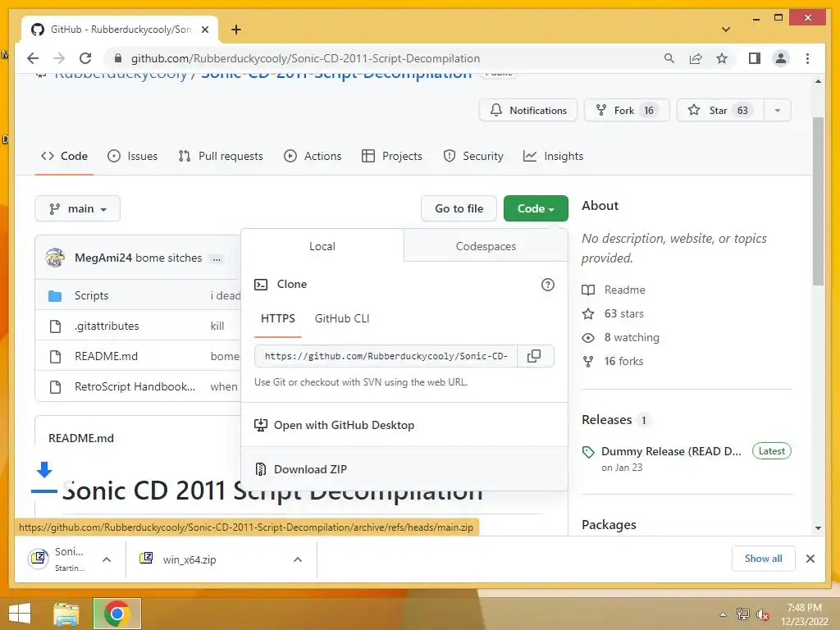Click the search magnifier in address bar
840x630 pixels.
coord(669,58)
